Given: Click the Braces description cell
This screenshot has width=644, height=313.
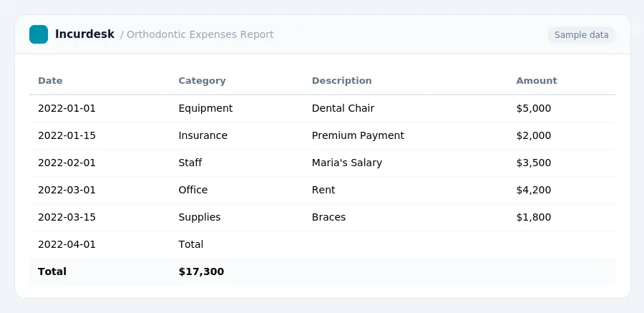Looking at the screenshot, I should 328,217.
